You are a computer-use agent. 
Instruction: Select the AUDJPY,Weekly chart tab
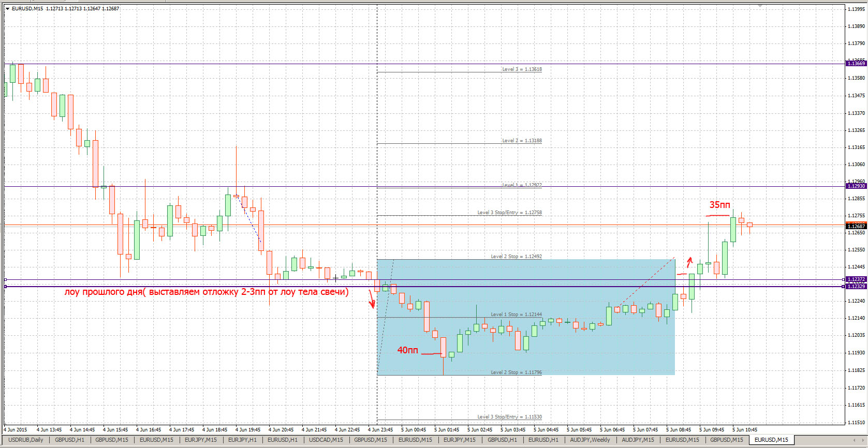(x=590, y=440)
